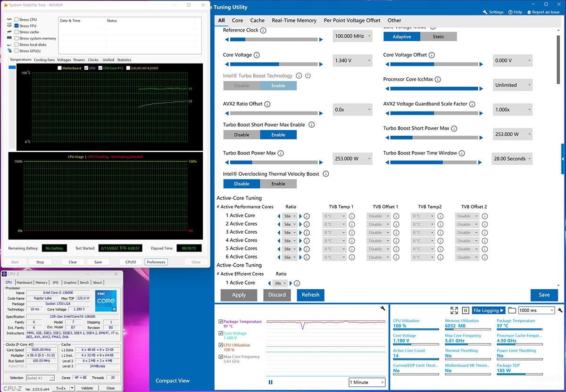Show info for Turbo Boost Power Time Window

coord(462,153)
